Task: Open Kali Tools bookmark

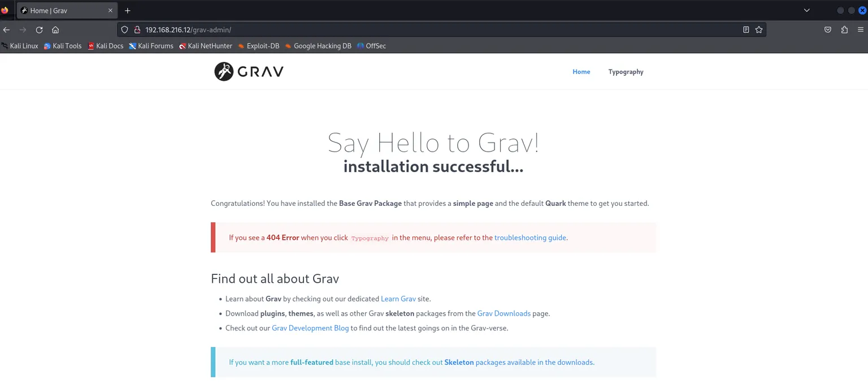Action: tap(63, 46)
